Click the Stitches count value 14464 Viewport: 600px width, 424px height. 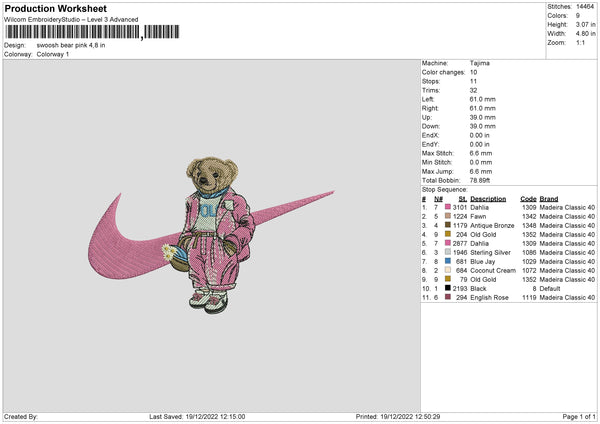[585, 7]
